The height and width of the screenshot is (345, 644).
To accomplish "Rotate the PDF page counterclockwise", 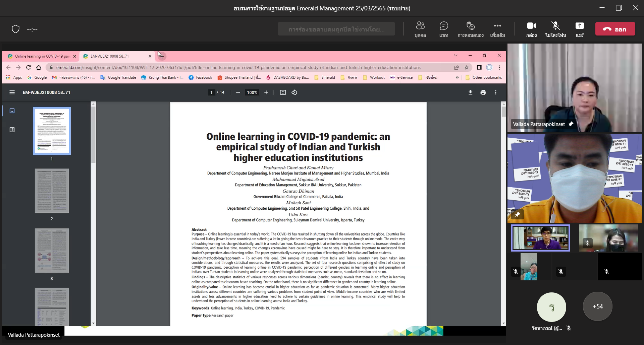I will [294, 92].
